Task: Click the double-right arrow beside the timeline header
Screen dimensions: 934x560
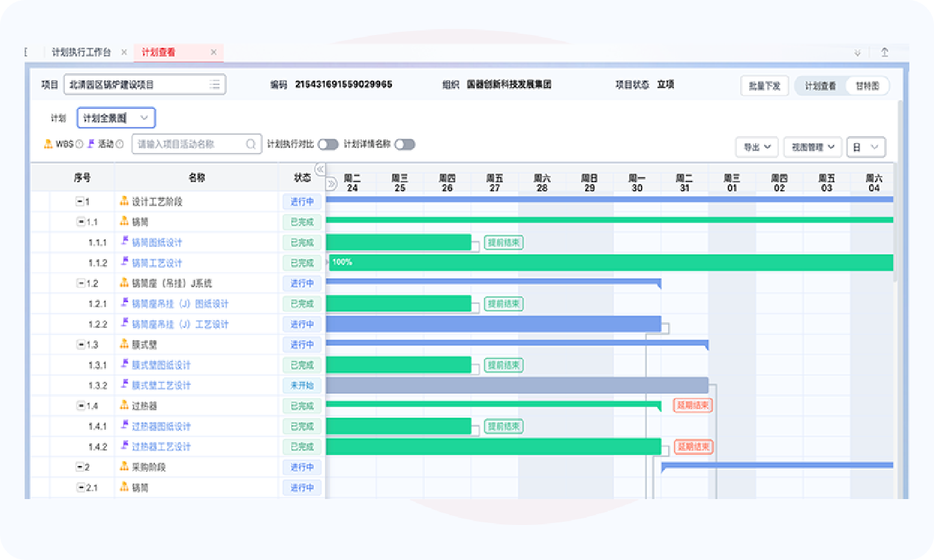Action: click(331, 184)
